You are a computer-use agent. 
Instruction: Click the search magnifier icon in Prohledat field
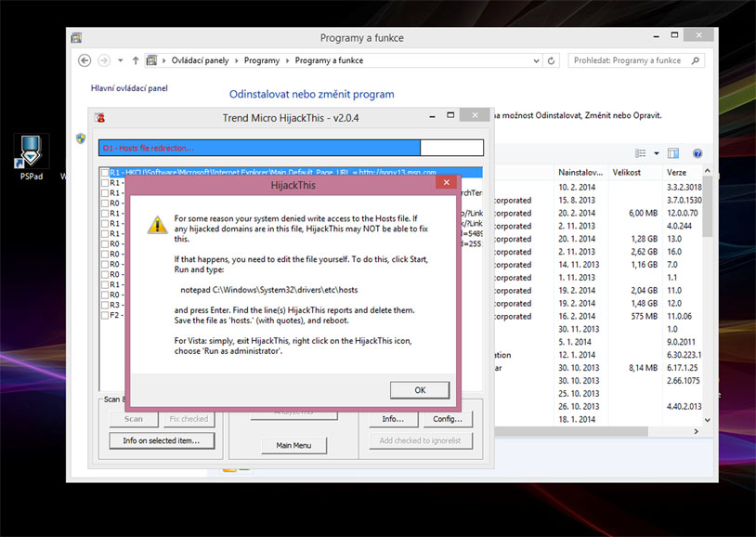(x=697, y=60)
